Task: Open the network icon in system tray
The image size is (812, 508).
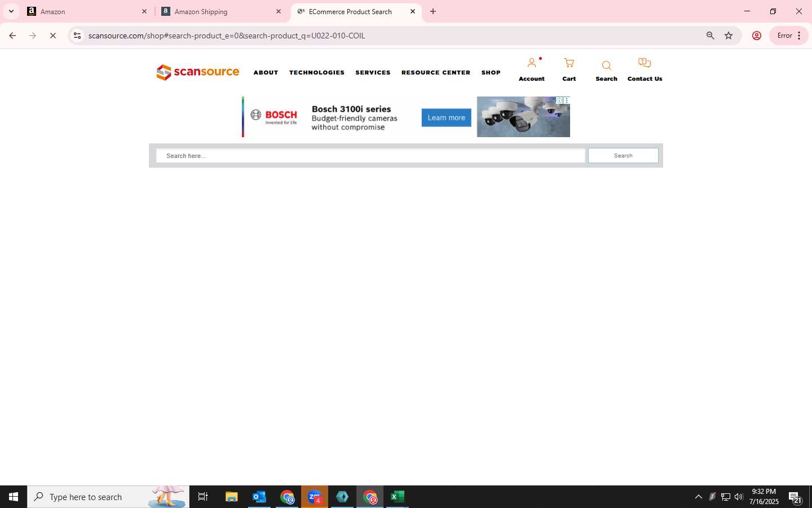Action: 726,497
